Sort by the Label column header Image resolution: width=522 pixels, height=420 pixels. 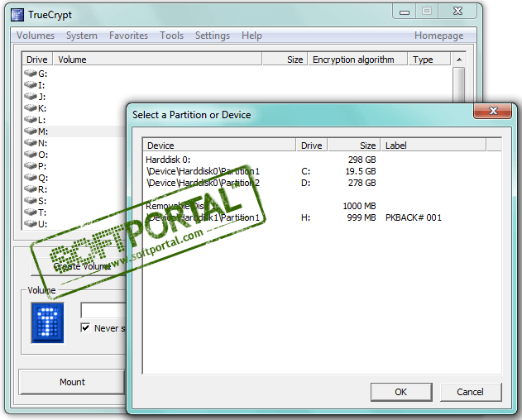tap(433, 146)
